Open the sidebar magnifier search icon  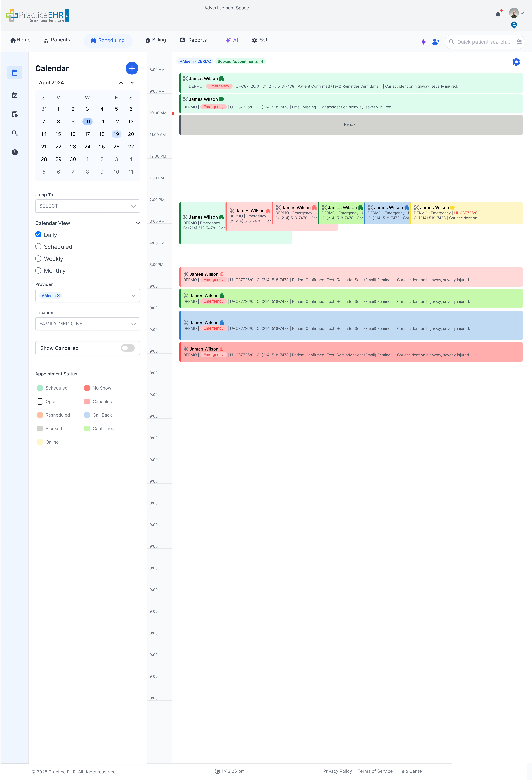point(15,133)
